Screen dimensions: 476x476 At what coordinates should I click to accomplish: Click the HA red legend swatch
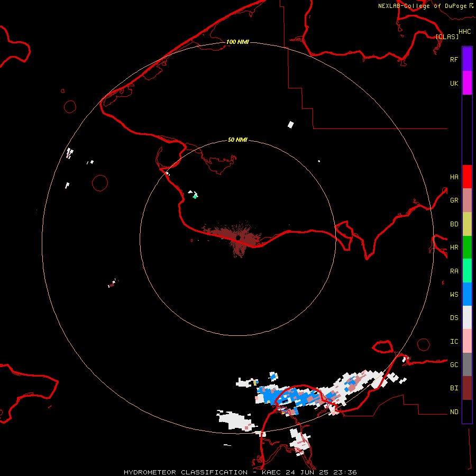(x=467, y=177)
